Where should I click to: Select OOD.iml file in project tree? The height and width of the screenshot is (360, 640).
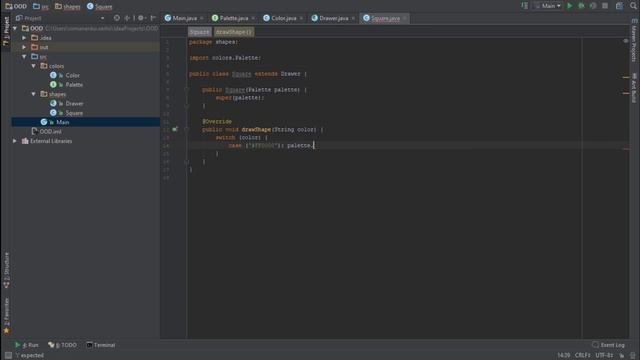[50, 131]
